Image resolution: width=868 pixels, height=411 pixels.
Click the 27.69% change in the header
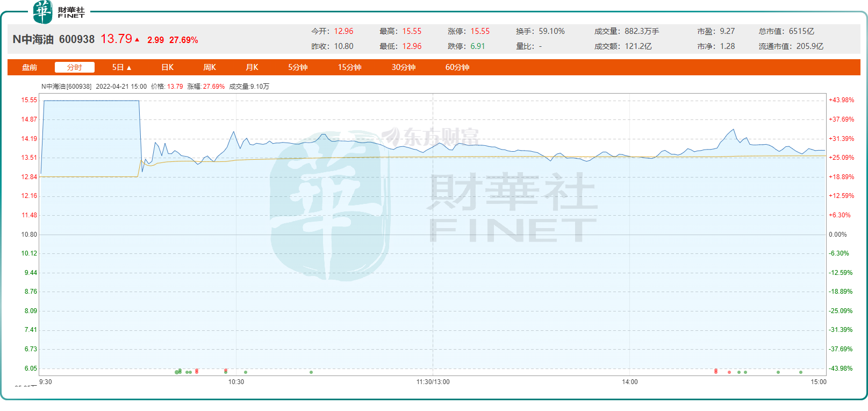click(x=184, y=40)
